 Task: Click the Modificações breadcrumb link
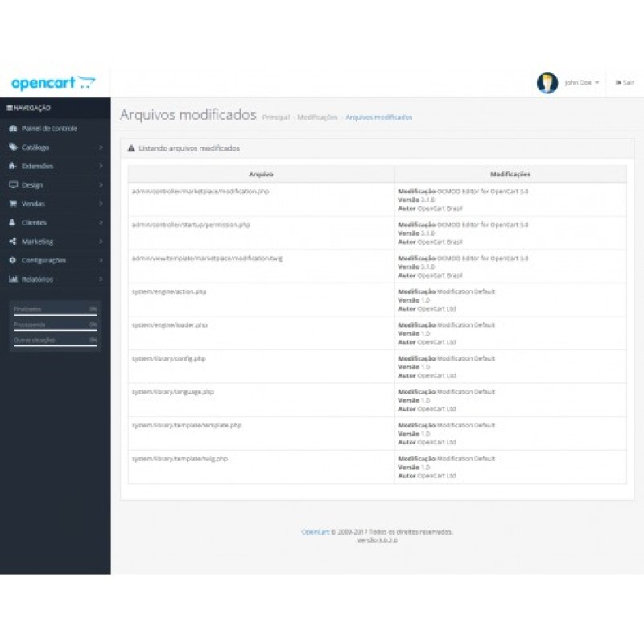pos(316,117)
